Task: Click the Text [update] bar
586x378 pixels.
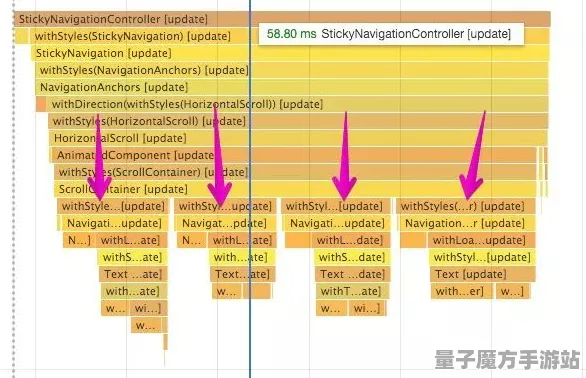Action: [x=482, y=274]
